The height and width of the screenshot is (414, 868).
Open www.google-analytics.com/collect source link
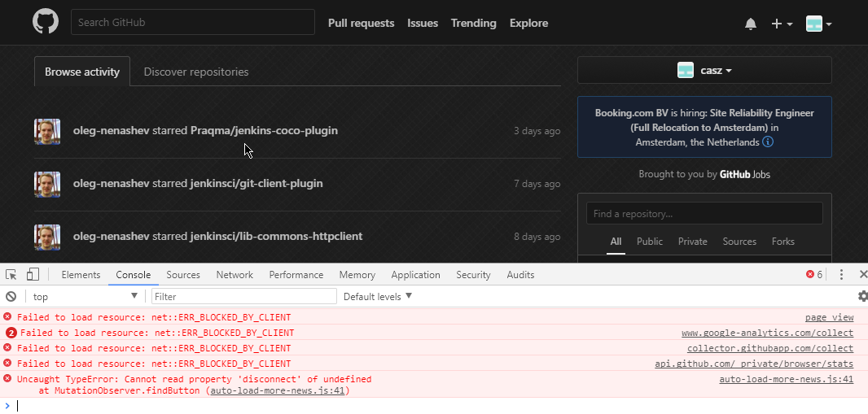(767, 333)
